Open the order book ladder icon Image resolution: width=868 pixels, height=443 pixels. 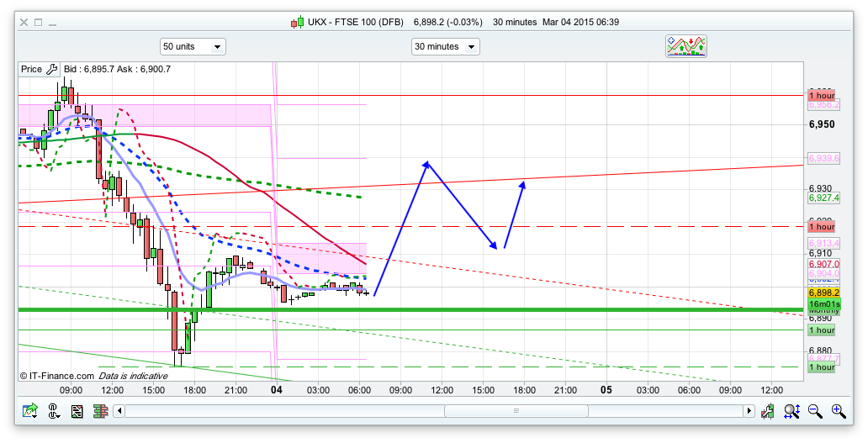99,411
